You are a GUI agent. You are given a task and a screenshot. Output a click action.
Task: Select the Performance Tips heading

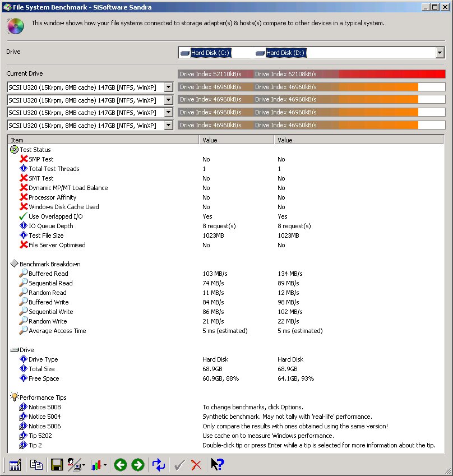point(43,398)
